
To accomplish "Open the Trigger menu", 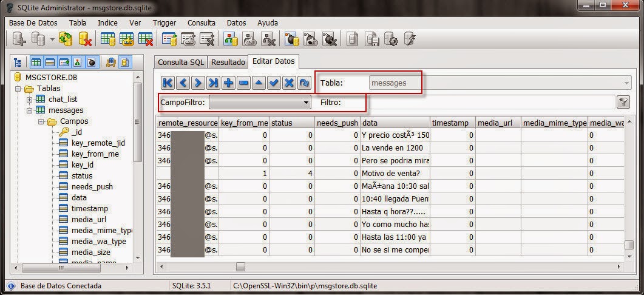I will (x=164, y=23).
